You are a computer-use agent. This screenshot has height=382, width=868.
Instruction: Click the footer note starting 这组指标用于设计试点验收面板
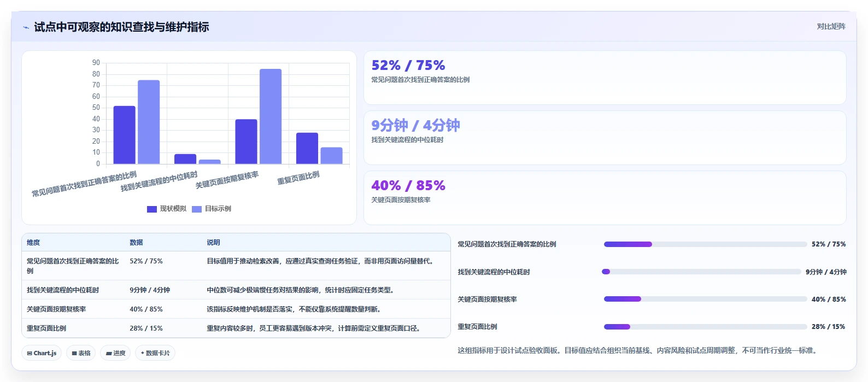pos(638,350)
